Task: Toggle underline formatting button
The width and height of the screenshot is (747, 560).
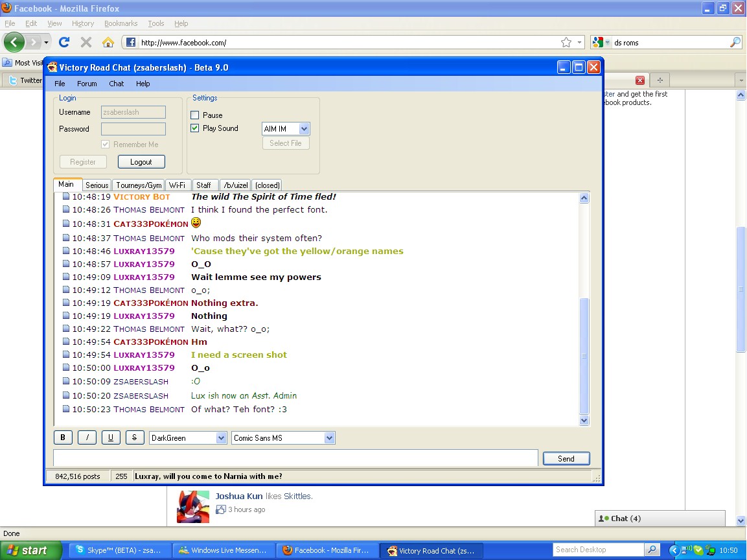Action: pos(110,437)
